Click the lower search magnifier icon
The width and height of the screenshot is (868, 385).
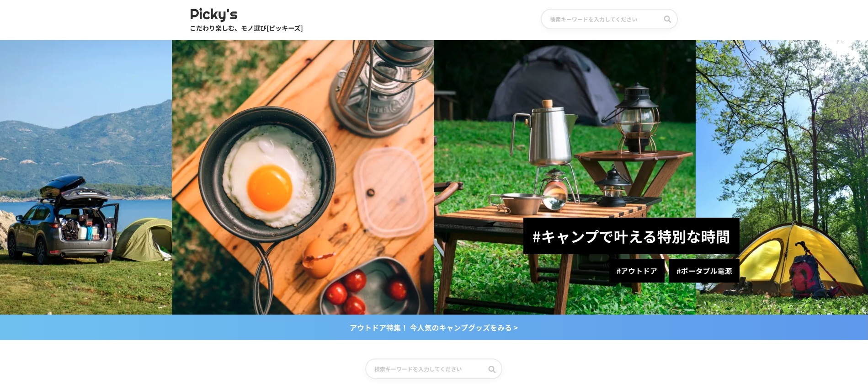[x=492, y=369]
